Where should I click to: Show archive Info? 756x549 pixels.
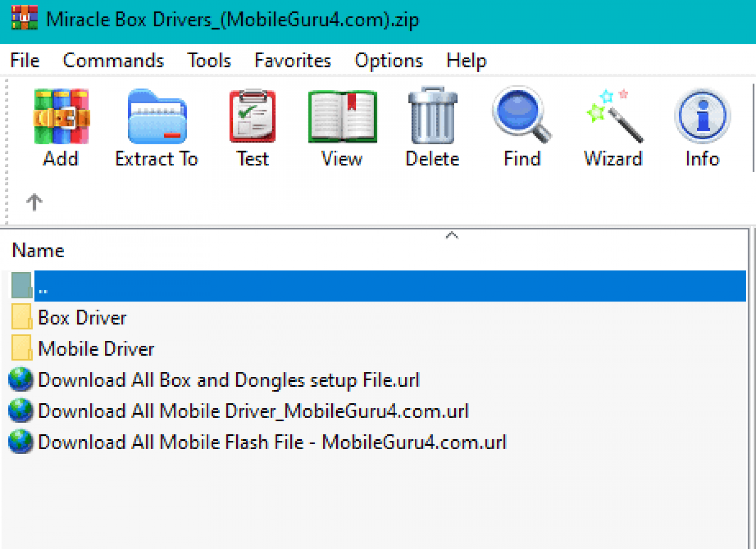point(702,125)
